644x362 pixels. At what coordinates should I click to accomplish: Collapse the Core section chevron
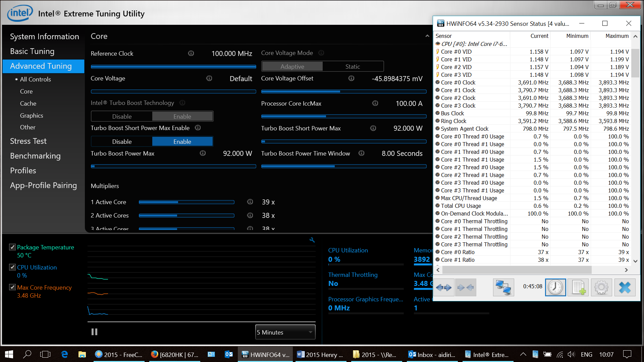point(427,36)
